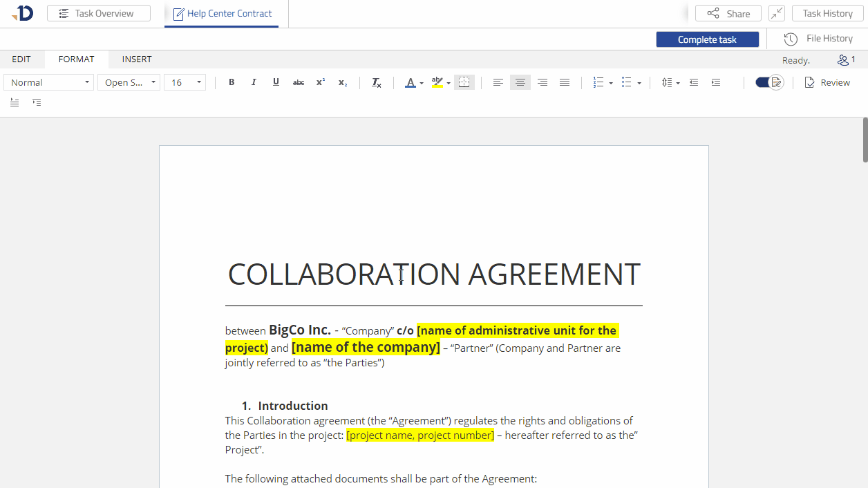
Task: Justify the paragraph text
Action: (x=565, y=82)
